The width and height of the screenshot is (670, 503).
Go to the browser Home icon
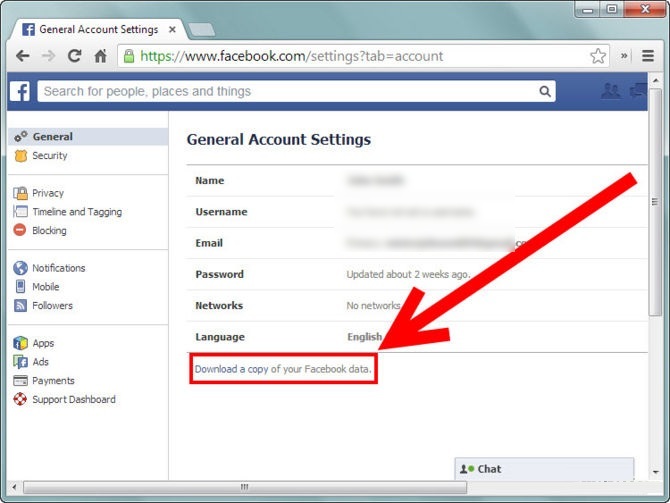[x=100, y=56]
